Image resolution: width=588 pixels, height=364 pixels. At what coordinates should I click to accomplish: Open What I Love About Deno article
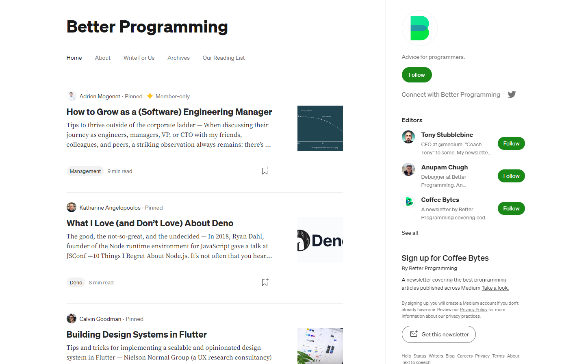point(150,223)
